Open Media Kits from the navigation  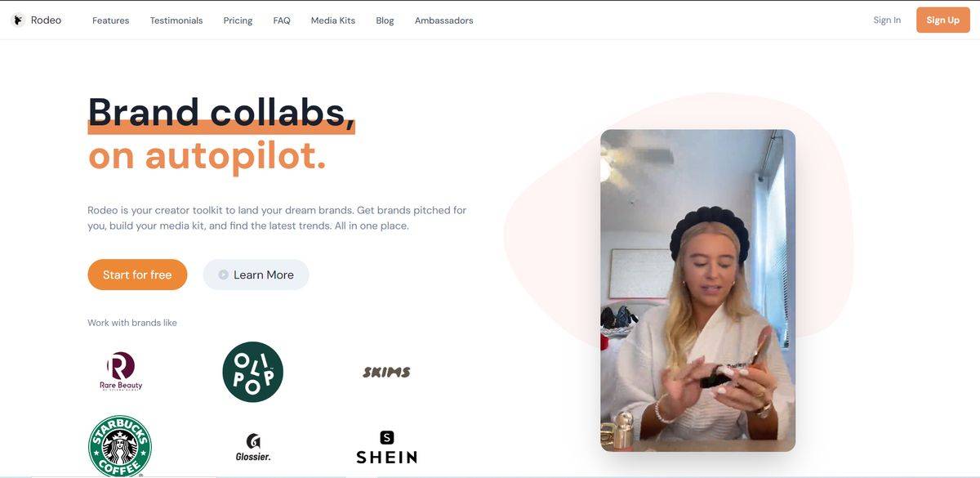pyautogui.click(x=333, y=20)
